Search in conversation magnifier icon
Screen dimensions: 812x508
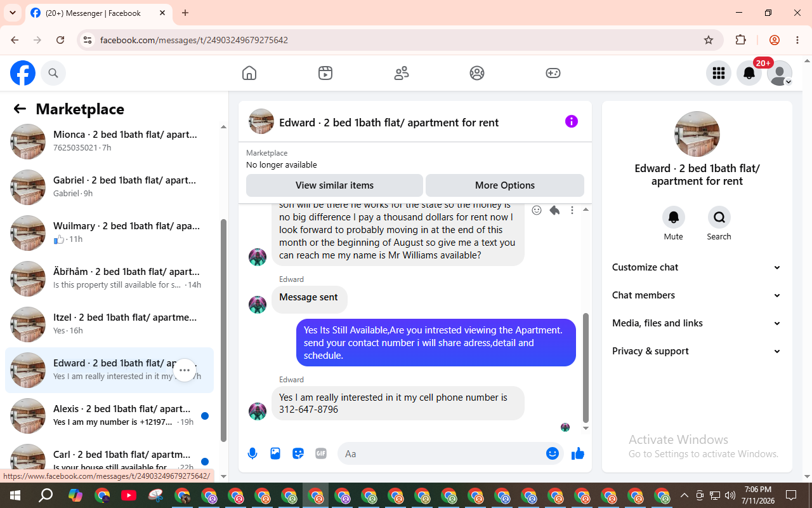tap(719, 217)
